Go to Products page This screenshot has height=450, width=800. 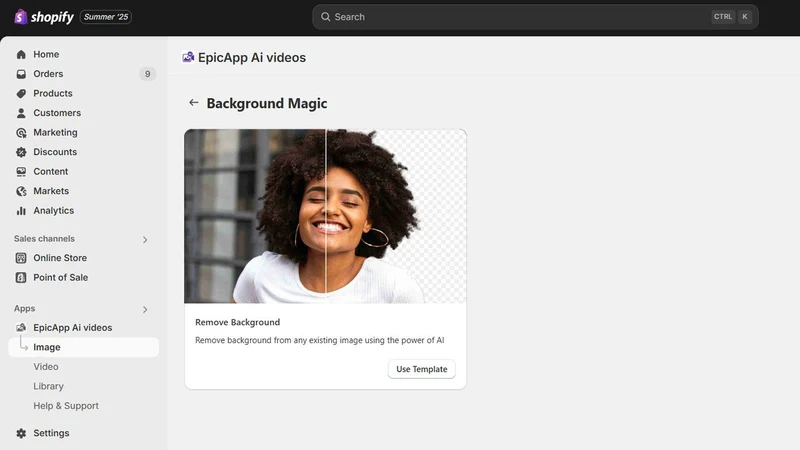click(53, 93)
